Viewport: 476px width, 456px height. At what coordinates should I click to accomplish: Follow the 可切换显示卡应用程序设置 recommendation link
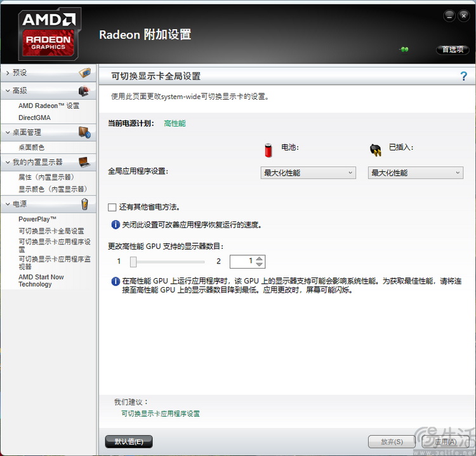point(161,413)
